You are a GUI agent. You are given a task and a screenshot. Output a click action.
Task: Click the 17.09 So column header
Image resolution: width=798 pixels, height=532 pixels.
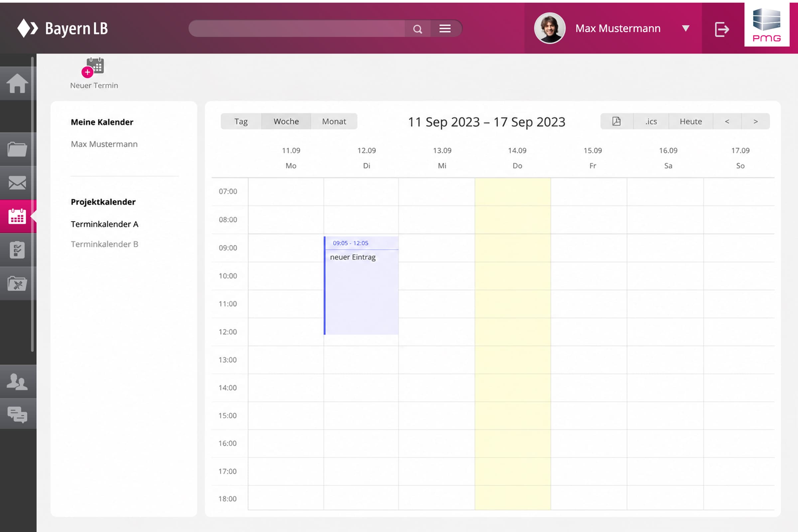[x=740, y=158]
